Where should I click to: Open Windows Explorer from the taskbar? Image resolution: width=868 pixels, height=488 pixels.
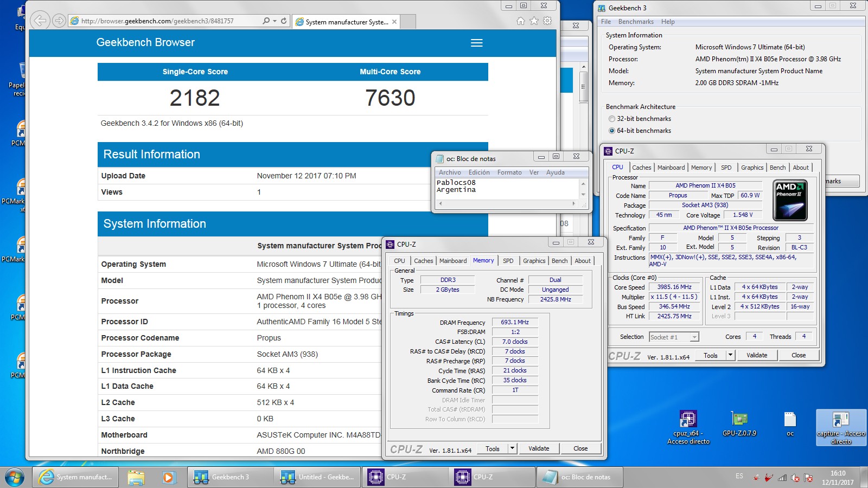click(x=136, y=477)
